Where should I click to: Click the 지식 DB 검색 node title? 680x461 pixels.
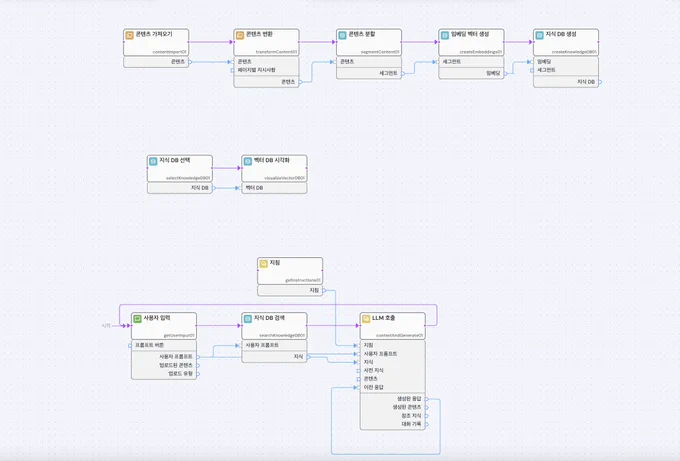[269, 318]
